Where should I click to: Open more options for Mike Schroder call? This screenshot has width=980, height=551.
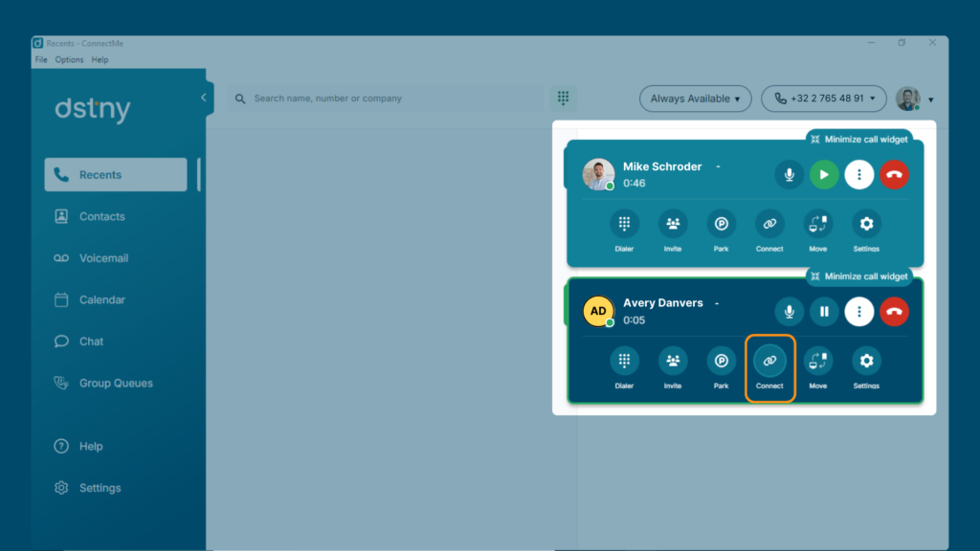[x=858, y=175]
